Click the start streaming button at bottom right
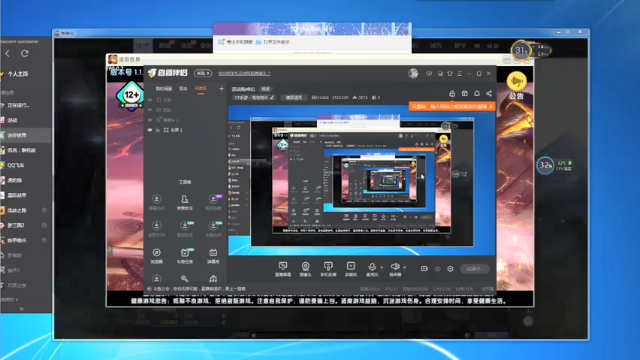 tap(475, 269)
